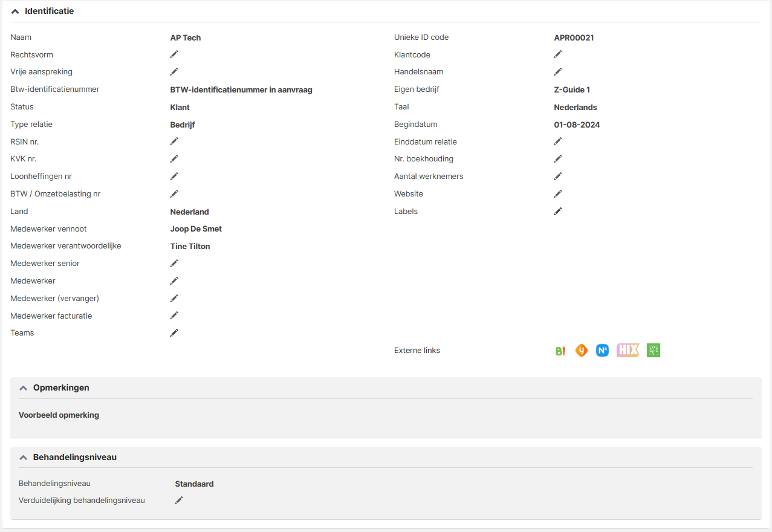Click the unique ID code APR00021

pyautogui.click(x=574, y=37)
